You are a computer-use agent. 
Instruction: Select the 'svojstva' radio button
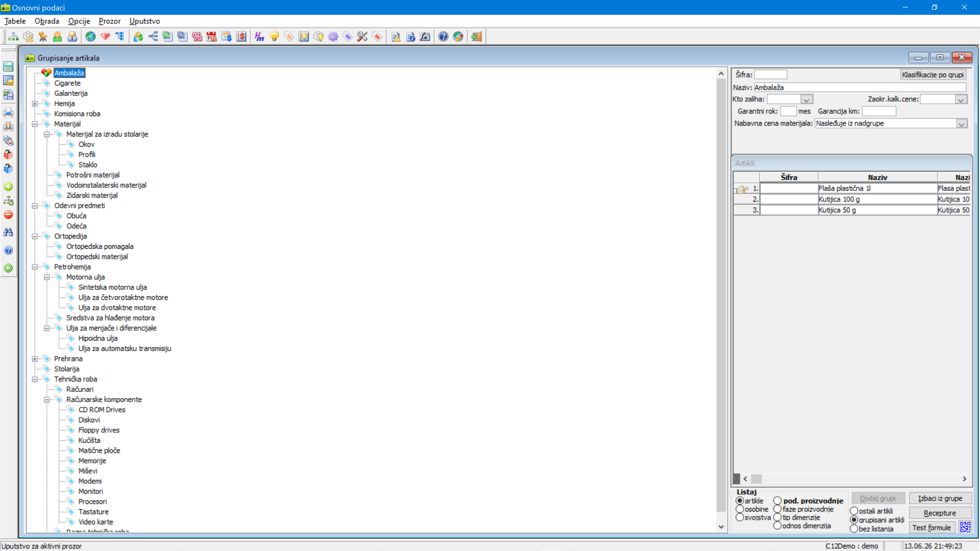740,517
